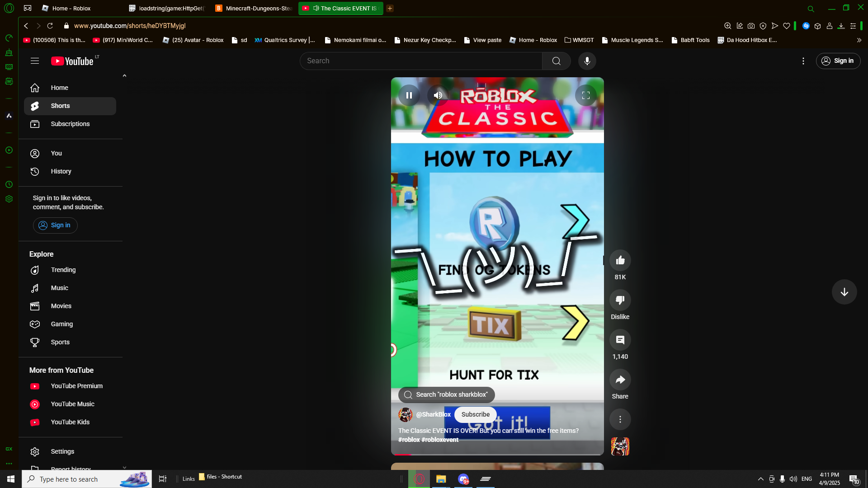The image size is (868, 488).
Task: Switch to Minecraft-Dungeons tab
Action: 254,8
